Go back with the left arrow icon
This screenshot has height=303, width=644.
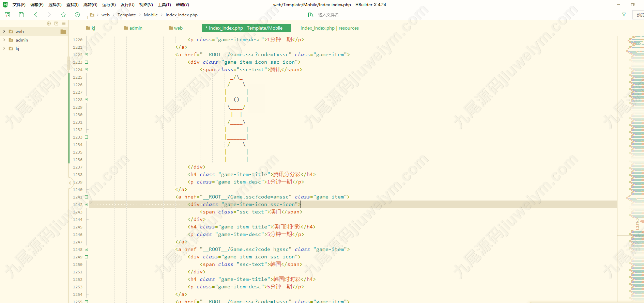35,15
